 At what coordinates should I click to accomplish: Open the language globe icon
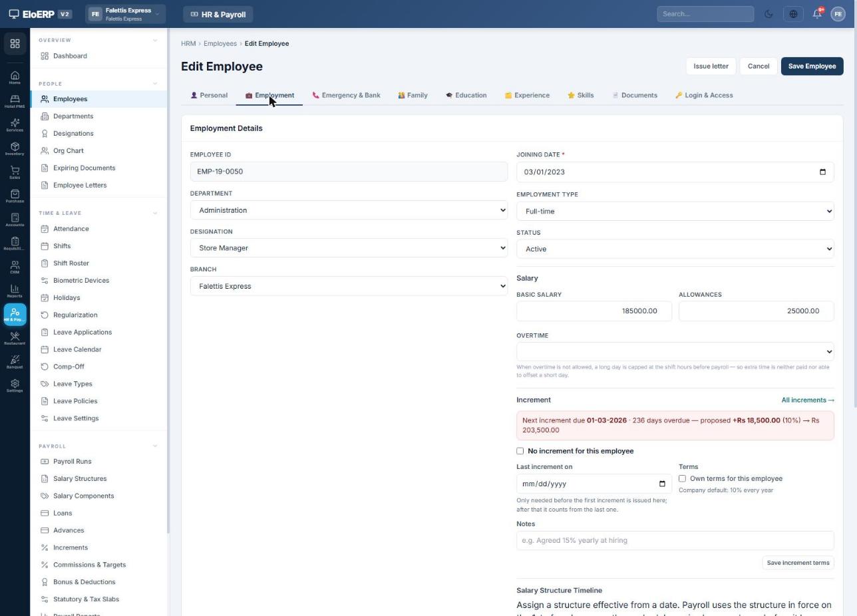(x=793, y=14)
